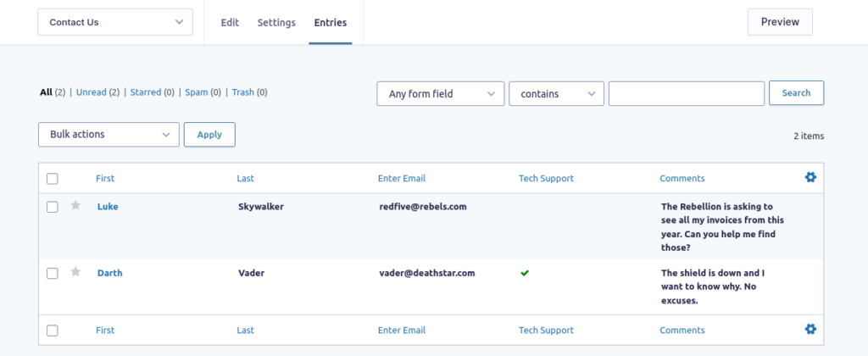The width and height of the screenshot is (868, 356).
Task: Select the Luke entry checkbox
Action: [52, 207]
